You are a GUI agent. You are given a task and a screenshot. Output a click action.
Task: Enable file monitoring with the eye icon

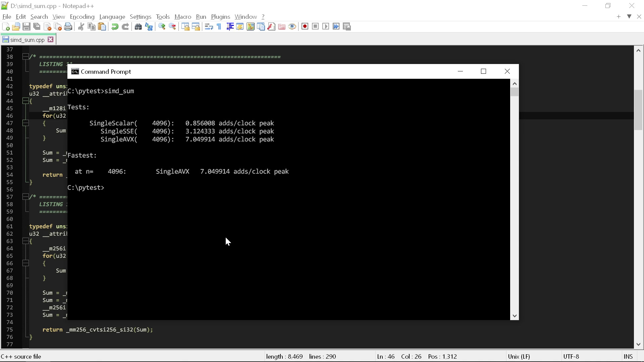click(292, 26)
